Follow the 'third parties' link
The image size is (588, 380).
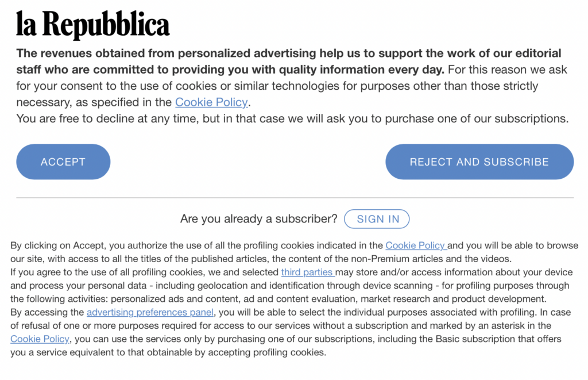tap(307, 272)
